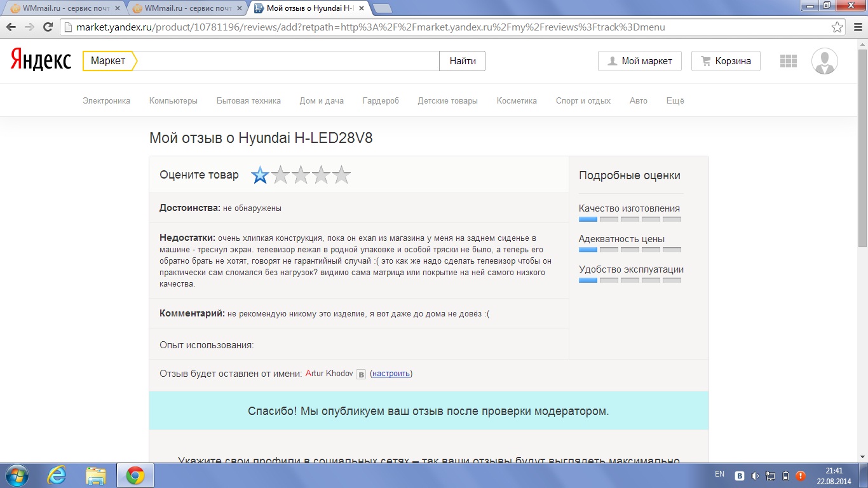Screen dimensions: 868x488
Task: Click the VK icon beside Artur Khodov
Action: [361, 374]
